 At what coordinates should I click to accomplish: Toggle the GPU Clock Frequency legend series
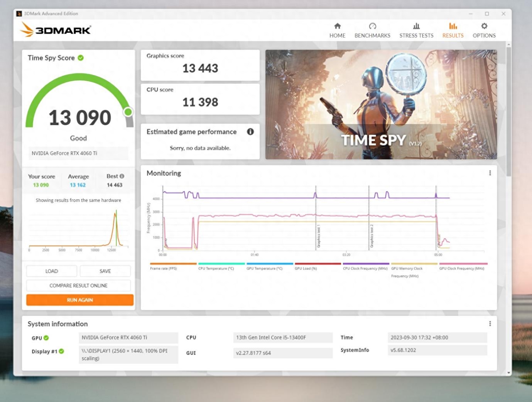click(x=463, y=266)
